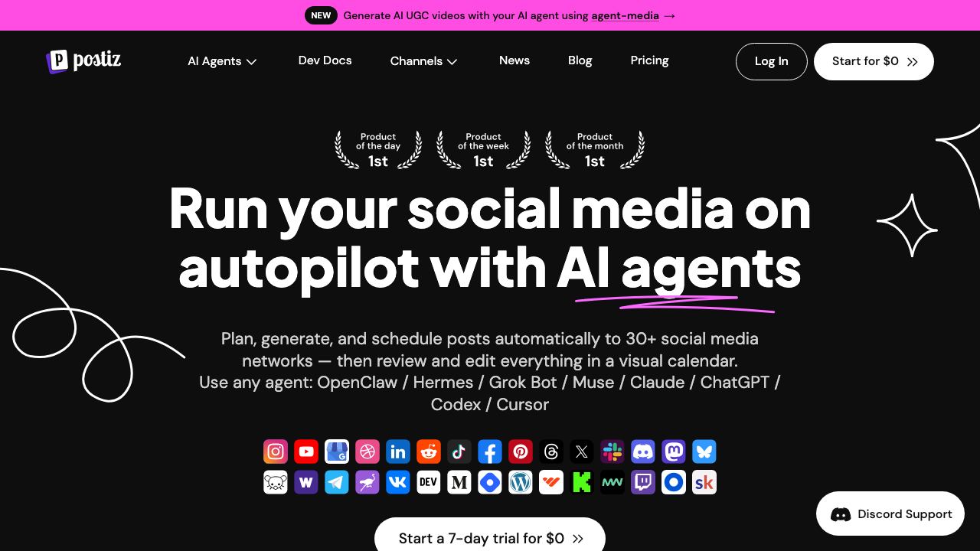Click the Bluesky butterfly icon

(x=704, y=452)
